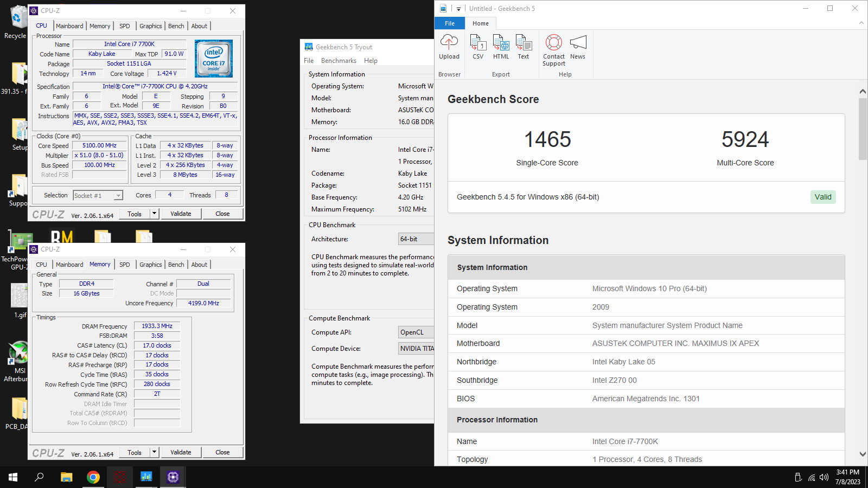Switch to Mainboard tab in top CPU-Z
The width and height of the screenshot is (868, 488).
tap(69, 26)
